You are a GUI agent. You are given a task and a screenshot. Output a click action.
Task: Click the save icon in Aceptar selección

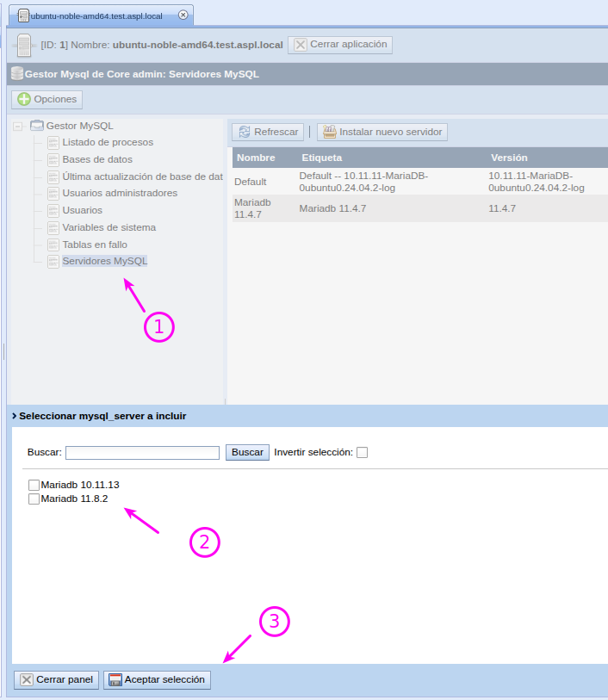click(x=115, y=680)
